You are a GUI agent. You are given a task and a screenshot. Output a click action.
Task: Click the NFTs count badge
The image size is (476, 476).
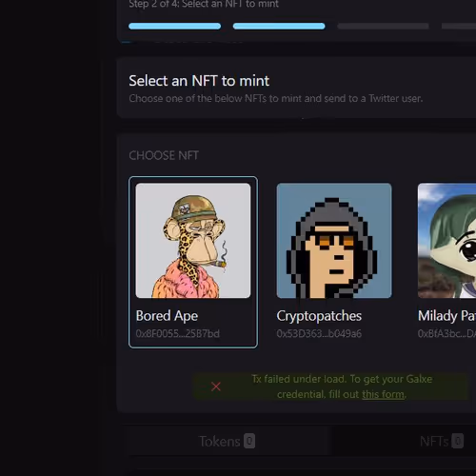tap(457, 441)
